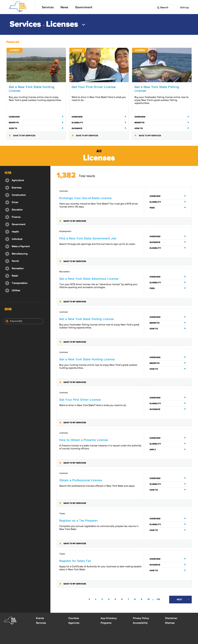Toggle the Agriculture filter plus button

(7, 180)
